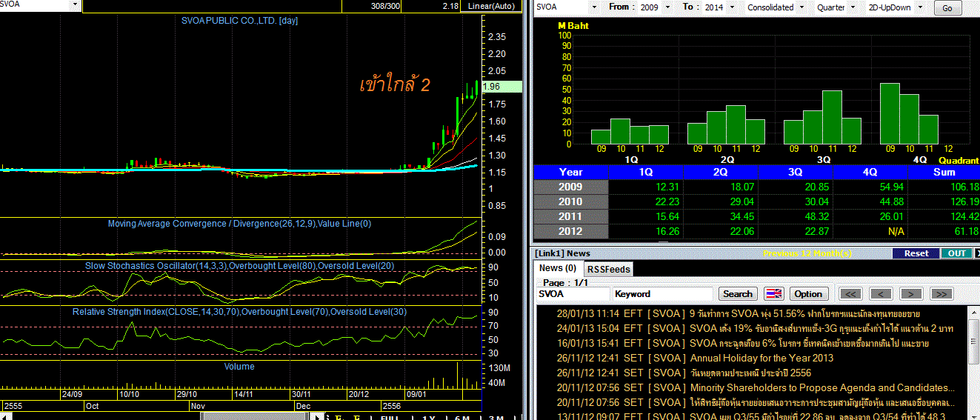Open the 2D-UpDown chart style dropdown
The image size is (980, 420).
[x=896, y=7]
